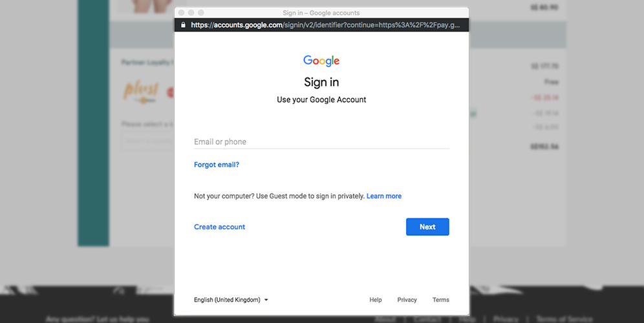Maximize the sign-in popup using the third title-bar button
The width and height of the screenshot is (644, 323).
[201, 13]
